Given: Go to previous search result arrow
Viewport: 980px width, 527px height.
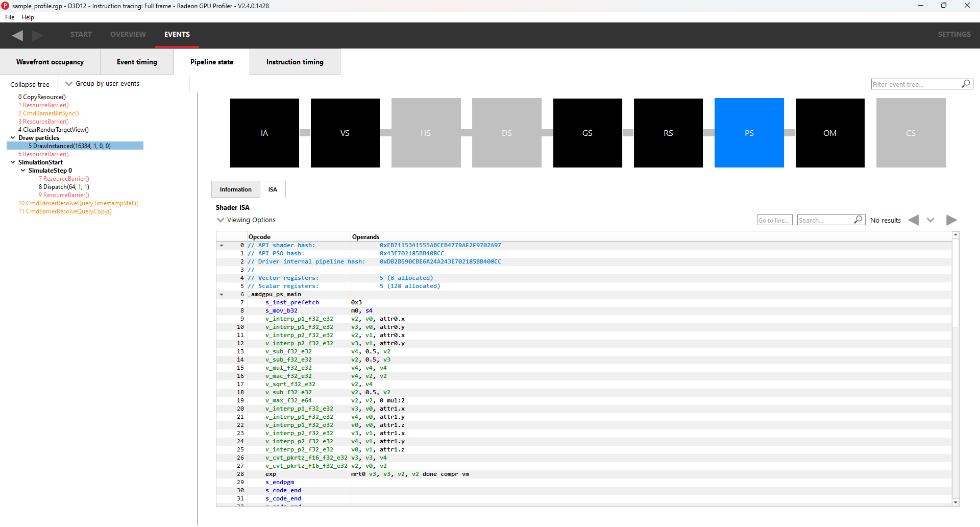Looking at the screenshot, I should point(914,220).
